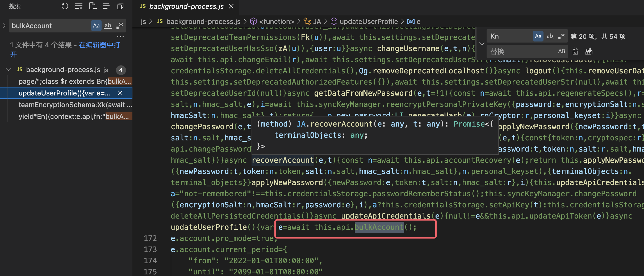
Task: Open results in editor via 在编辑器中打开 link
Action: (99, 45)
